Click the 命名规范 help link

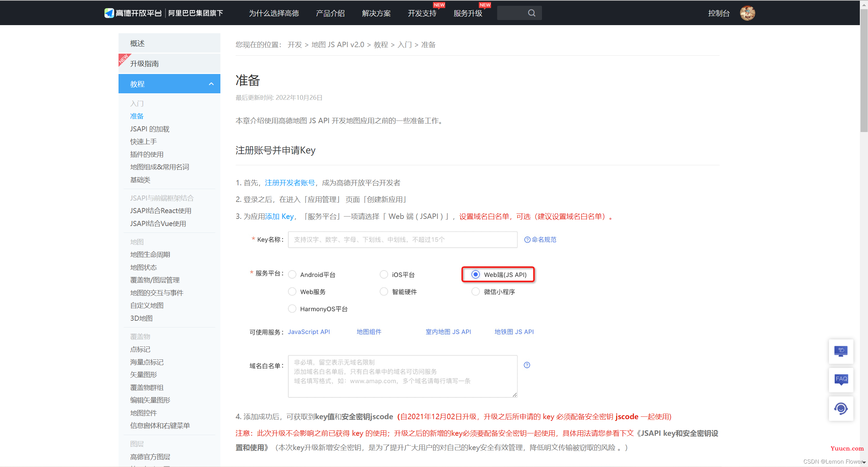(540, 240)
